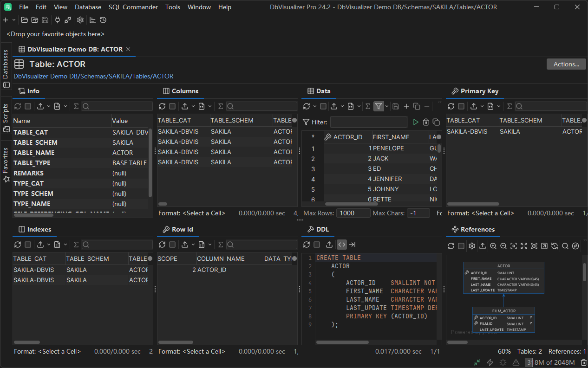Click the connect database plug icon
This screenshot has height=368, width=588.
pos(58,20)
